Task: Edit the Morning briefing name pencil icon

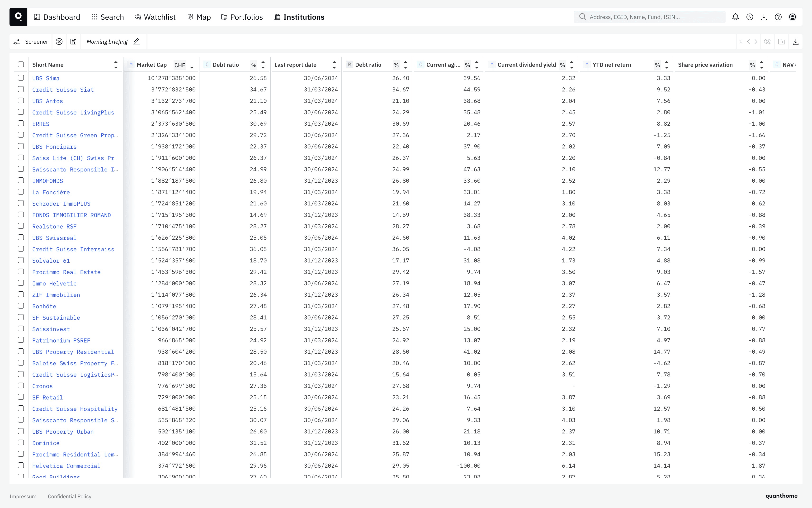Action: tap(136, 42)
